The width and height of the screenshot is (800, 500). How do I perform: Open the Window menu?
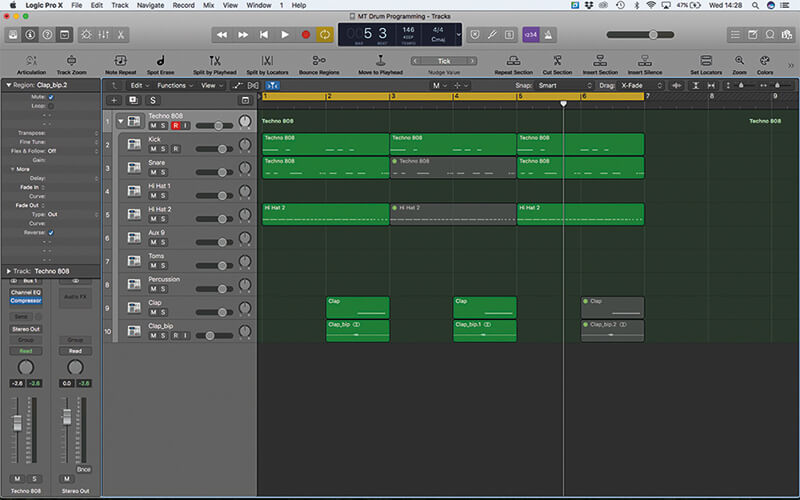click(x=259, y=5)
